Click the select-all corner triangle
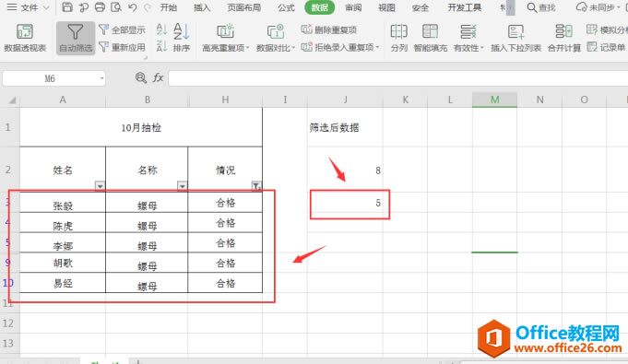This screenshot has width=628, height=364. pyautogui.click(x=12, y=100)
